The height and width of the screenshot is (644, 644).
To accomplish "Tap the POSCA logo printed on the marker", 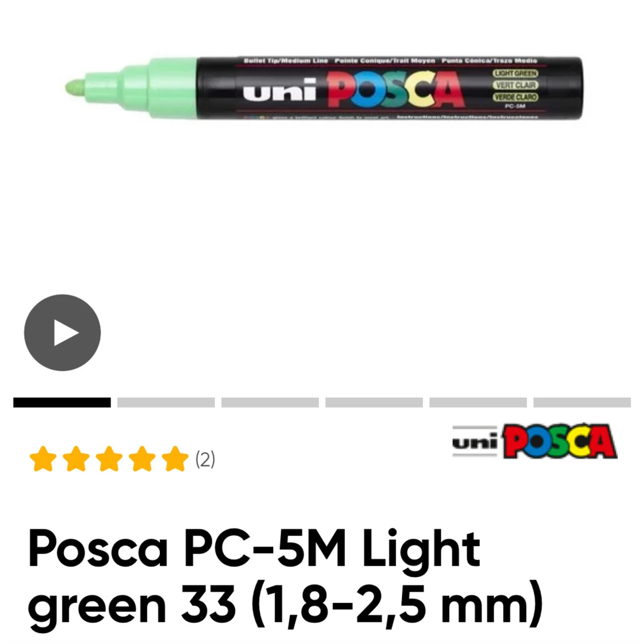I will [x=396, y=89].
